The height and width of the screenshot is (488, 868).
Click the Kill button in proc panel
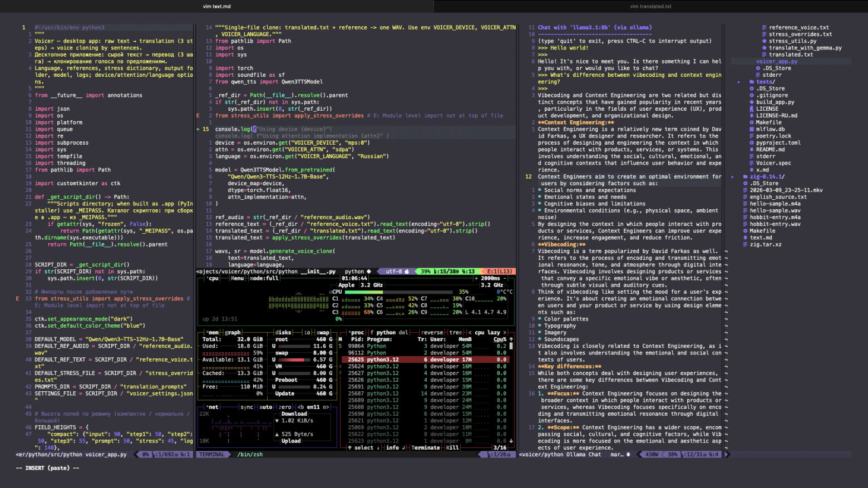[452, 448]
